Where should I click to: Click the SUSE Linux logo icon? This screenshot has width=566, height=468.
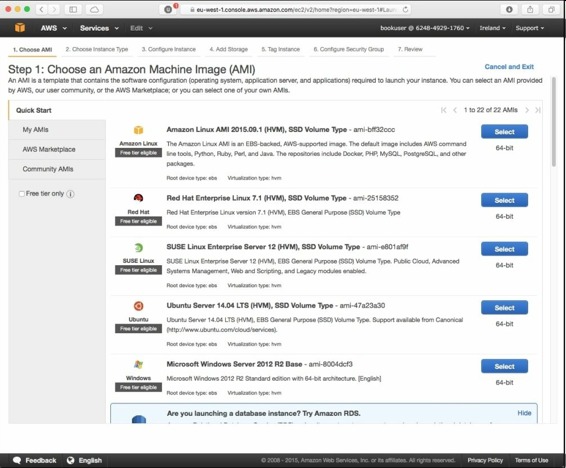[139, 248]
